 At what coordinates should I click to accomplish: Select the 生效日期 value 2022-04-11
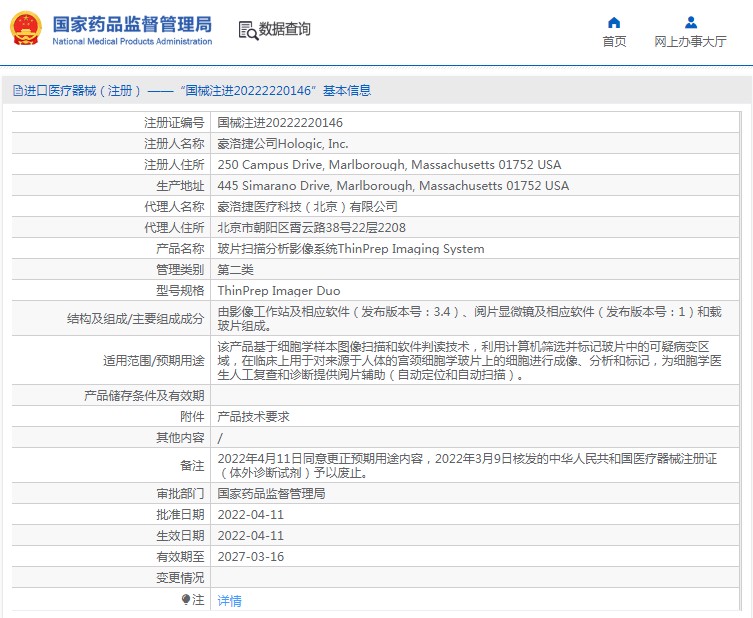click(251, 536)
